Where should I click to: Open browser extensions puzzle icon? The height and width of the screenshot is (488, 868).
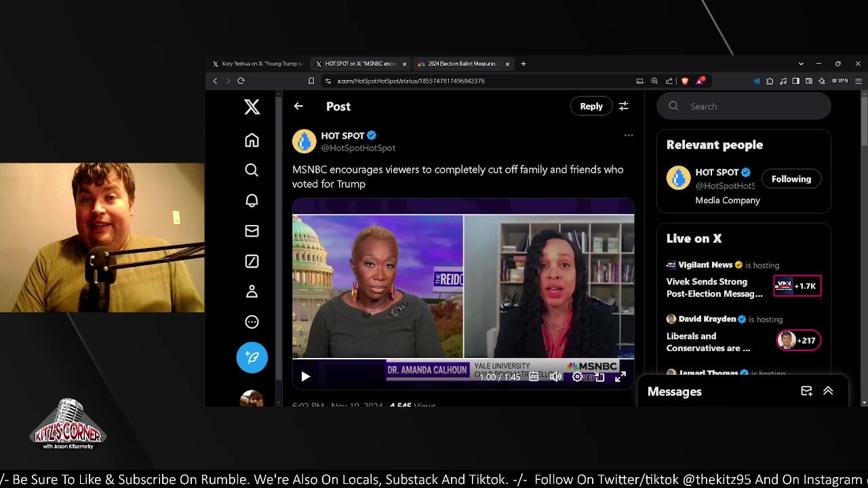pyautogui.click(x=770, y=81)
